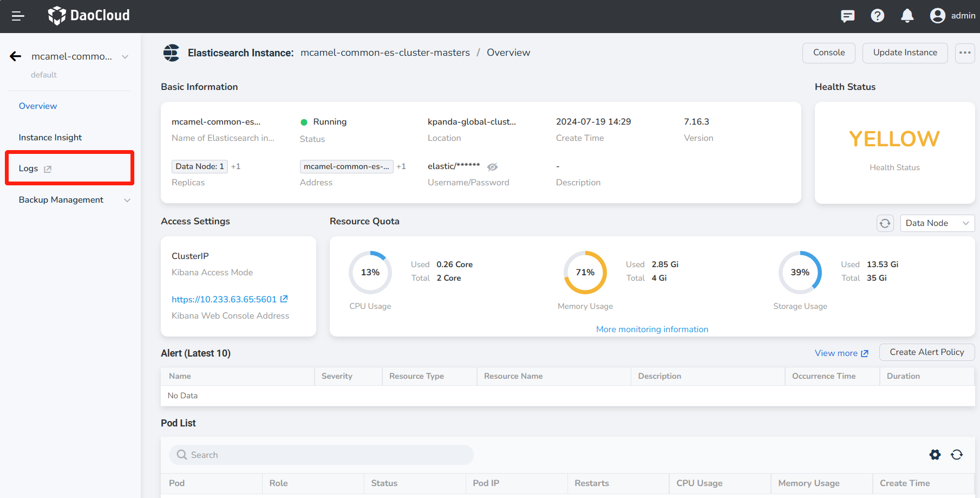Click the Memory Usage 71% gauge
This screenshot has height=498, width=980.
(x=585, y=273)
